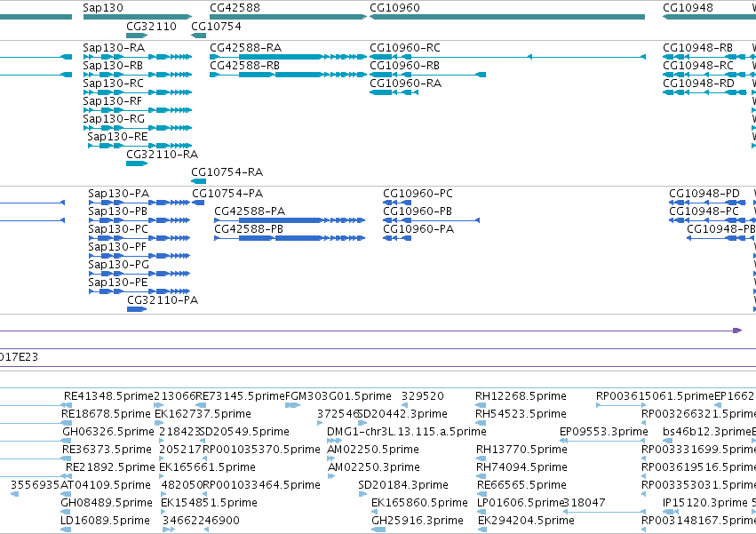Click the CG10948 gene label
This screenshot has height=534, width=756.
(688, 8)
